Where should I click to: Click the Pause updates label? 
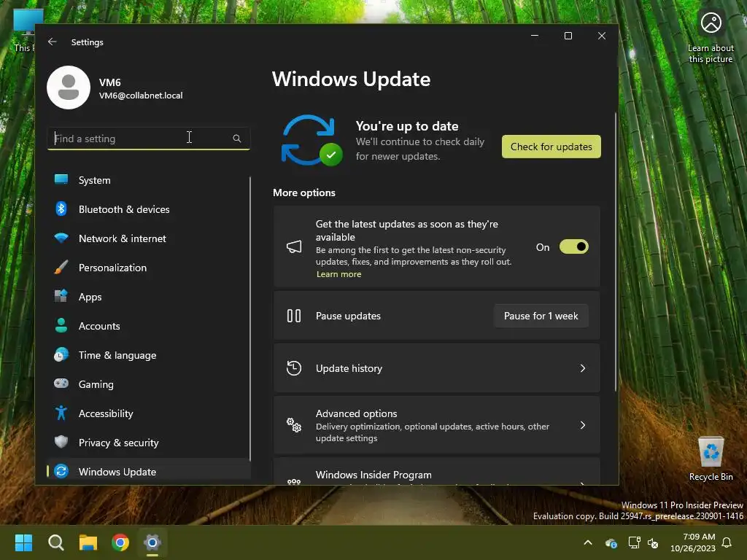tap(348, 316)
